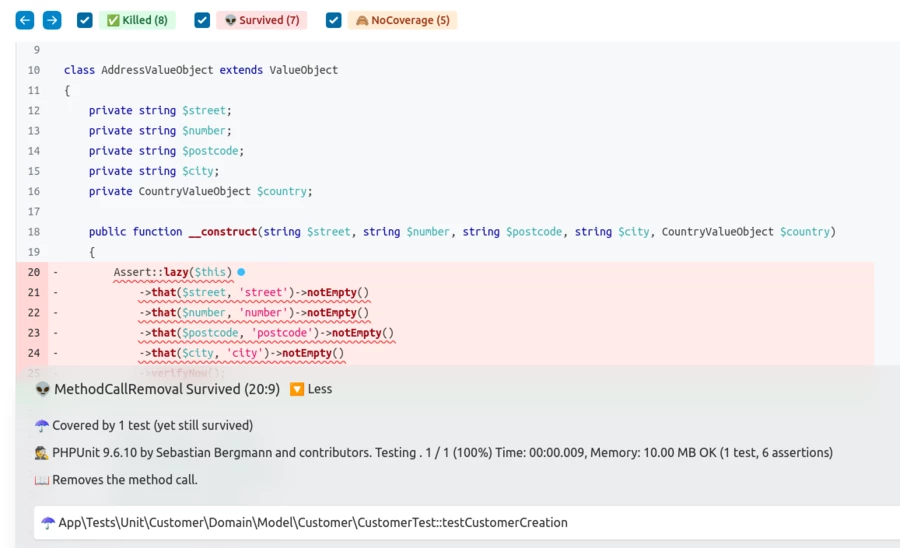Click the blue mutant dot on line 20
Image resolution: width=900 pixels, height=548 pixels.
(241, 272)
